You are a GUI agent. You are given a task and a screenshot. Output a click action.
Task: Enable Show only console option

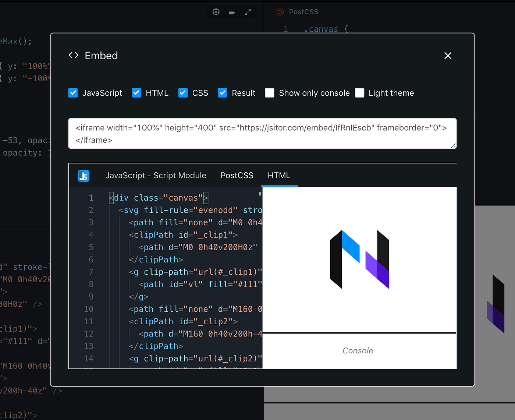click(270, 93)
